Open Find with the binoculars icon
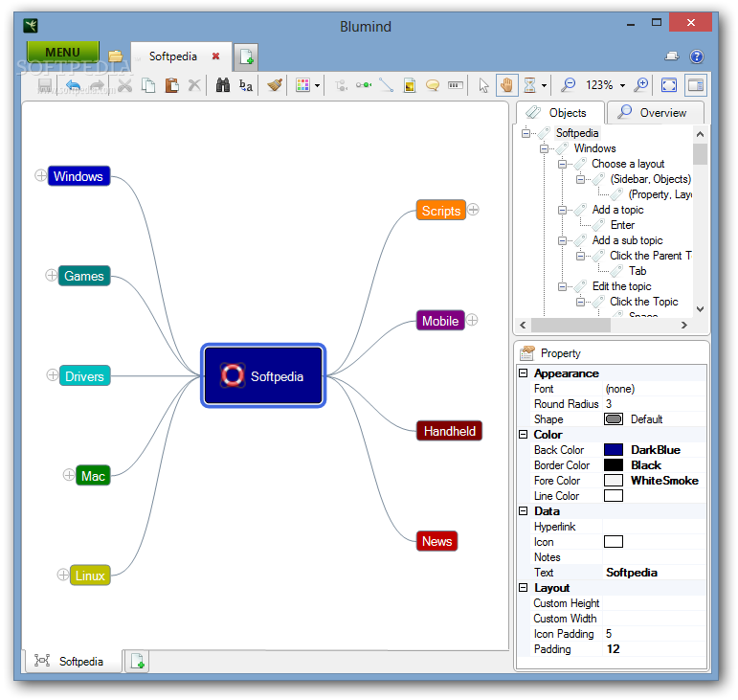This screenshot has width=738, height=700. coord(223,85)
